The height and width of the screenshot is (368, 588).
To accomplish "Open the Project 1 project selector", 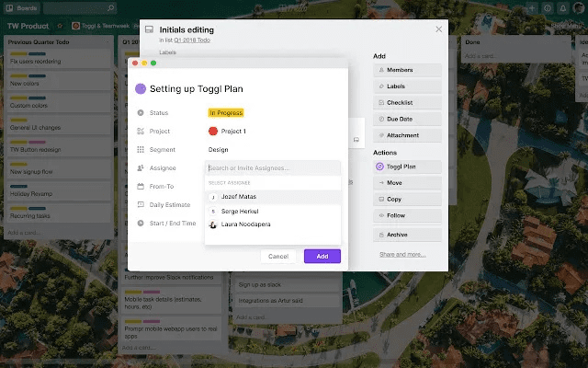I will click(x=228, y=131).
